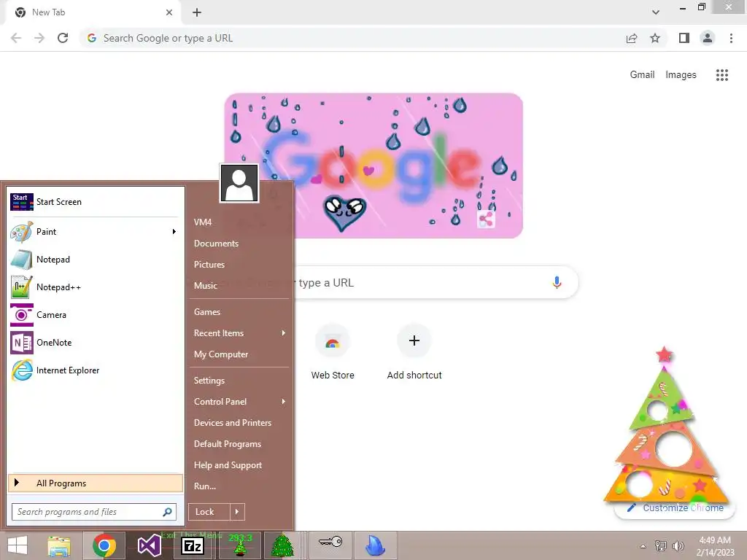Open Games in start menu

tap(207, 312)
